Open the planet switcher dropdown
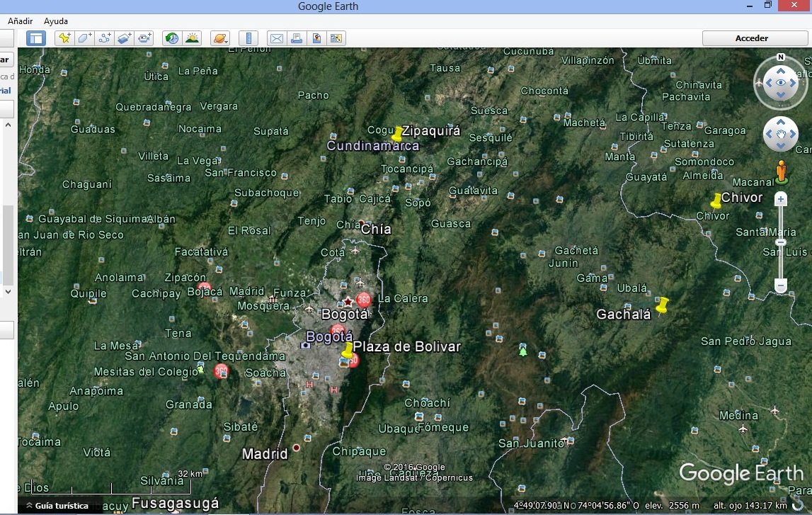The width and height of the screenshot is (812, 515). pyautogui.click(x=220, y=38)
